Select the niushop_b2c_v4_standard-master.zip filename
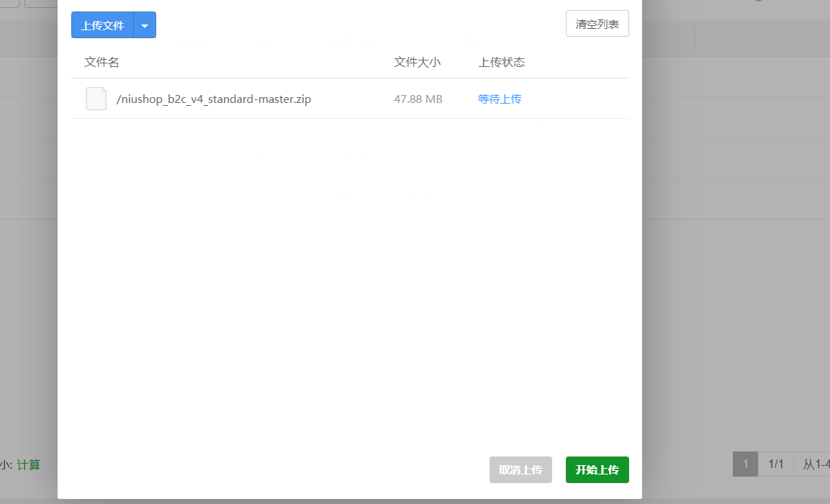 click(212, 99)
